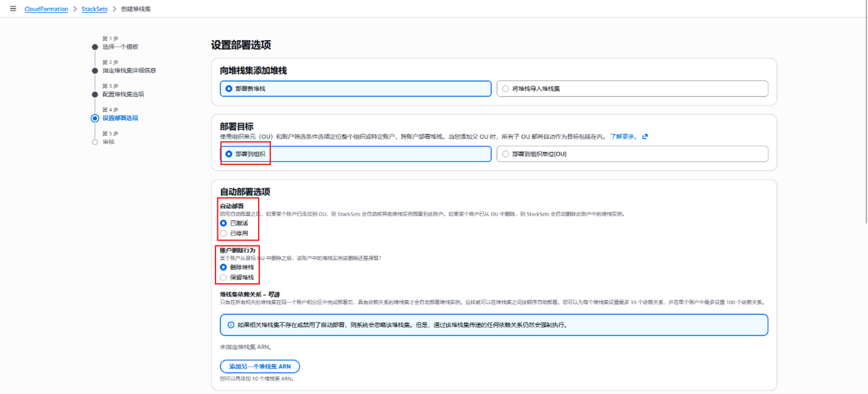Select 部署到组织 deployment target
The image size is (868, 394).
click(229, 154)
